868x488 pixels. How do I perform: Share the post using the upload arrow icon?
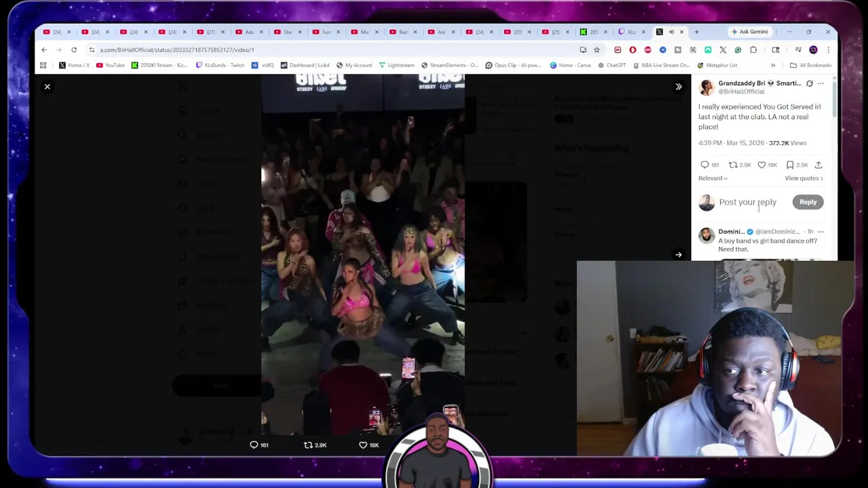coord(818,165)
